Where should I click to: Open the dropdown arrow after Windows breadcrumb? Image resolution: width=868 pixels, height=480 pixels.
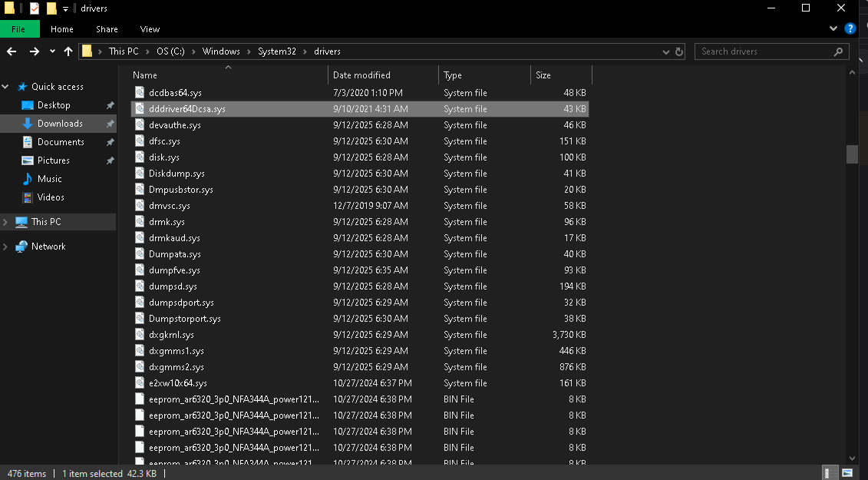(249, 51)
